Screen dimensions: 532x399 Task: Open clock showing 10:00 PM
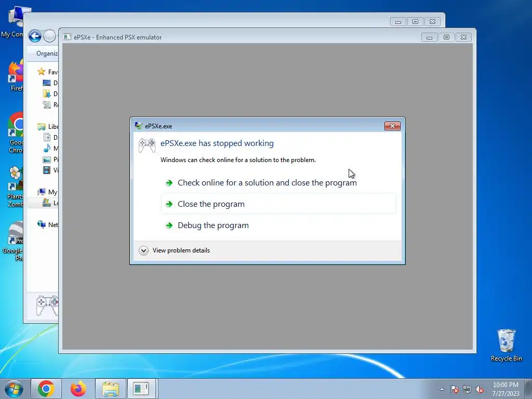coord(506,389)
